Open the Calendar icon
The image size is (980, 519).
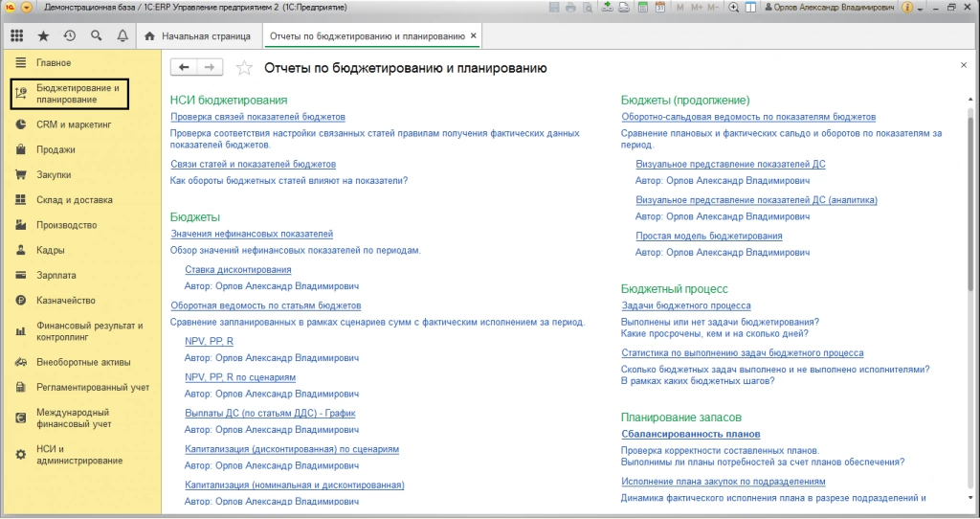(x=660, y=8)
